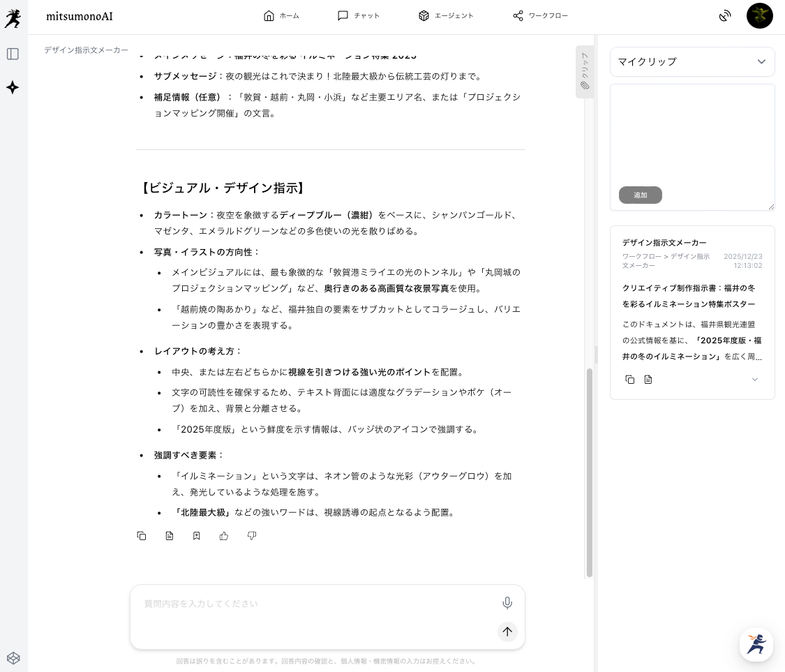The height and width of the screenshot is (672, 785).
Task: Go to the ホーム tab
Action: [x=281, y=15]
